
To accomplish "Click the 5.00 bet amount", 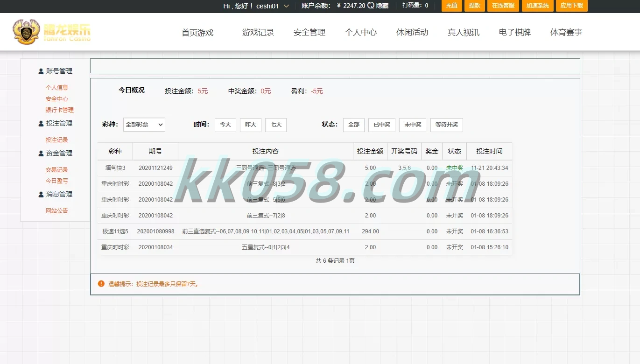I will click(x=370, y=168).
